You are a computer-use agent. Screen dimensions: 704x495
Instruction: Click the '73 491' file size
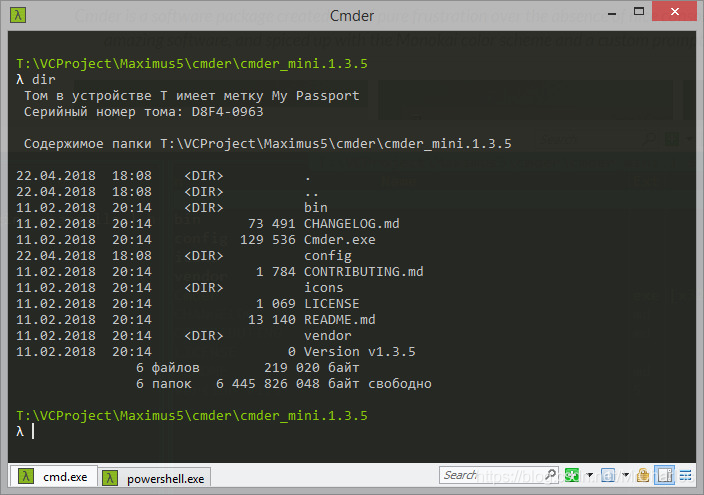[x=272, y=224]
